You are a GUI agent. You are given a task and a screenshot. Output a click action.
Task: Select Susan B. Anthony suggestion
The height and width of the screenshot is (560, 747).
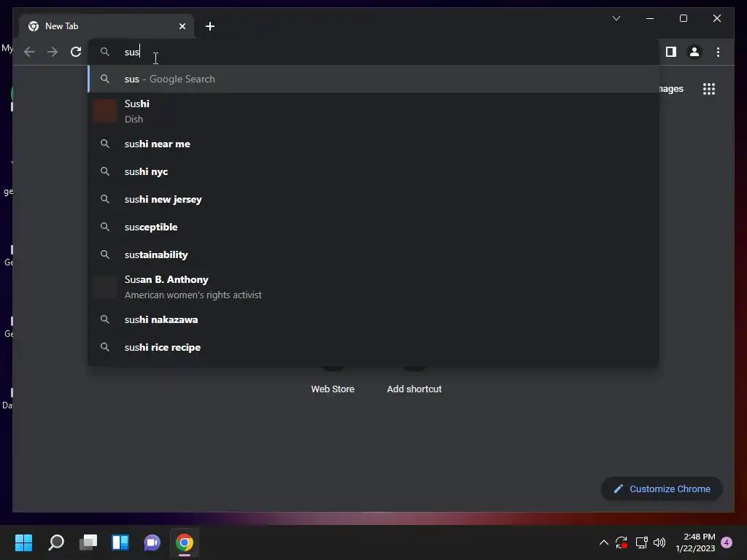tap(373, 287)
